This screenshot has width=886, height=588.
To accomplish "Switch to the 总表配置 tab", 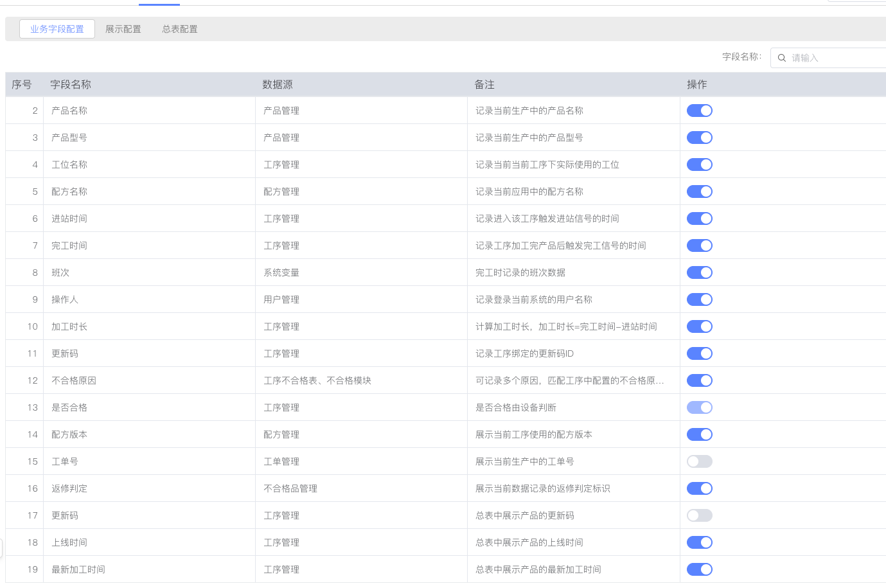I will tap(180, 29).
